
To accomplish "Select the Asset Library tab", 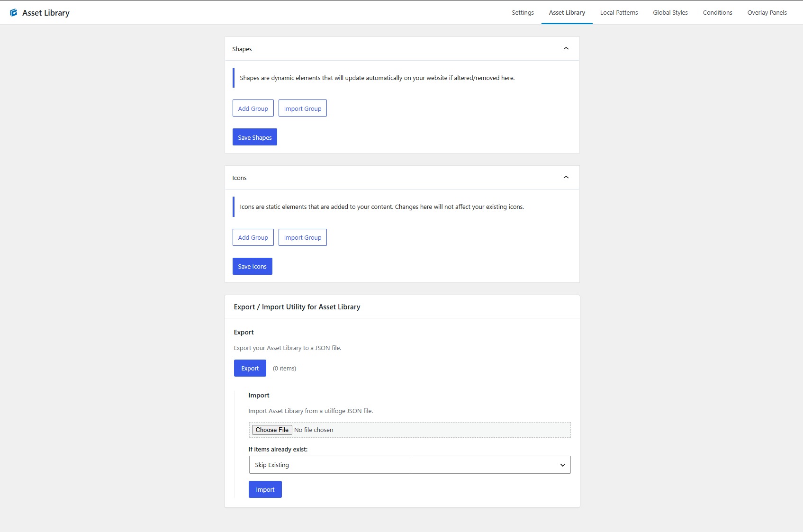I will (567, 13).
